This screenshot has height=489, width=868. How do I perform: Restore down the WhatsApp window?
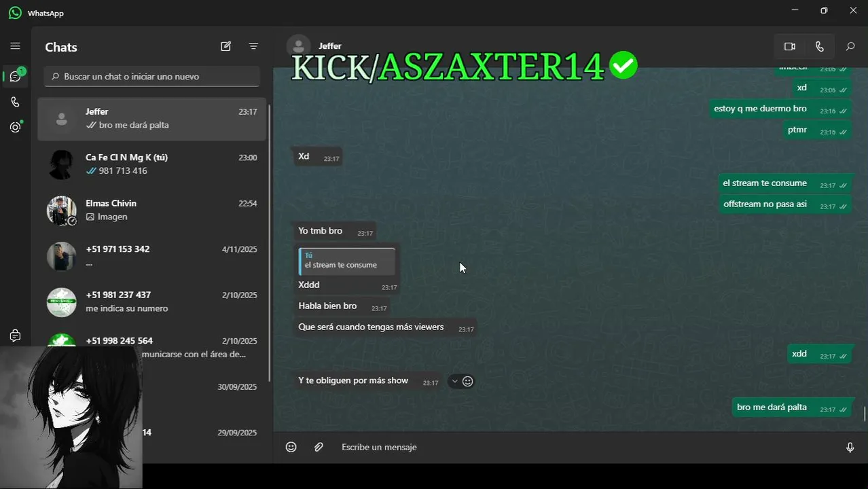tap(824, 10)
